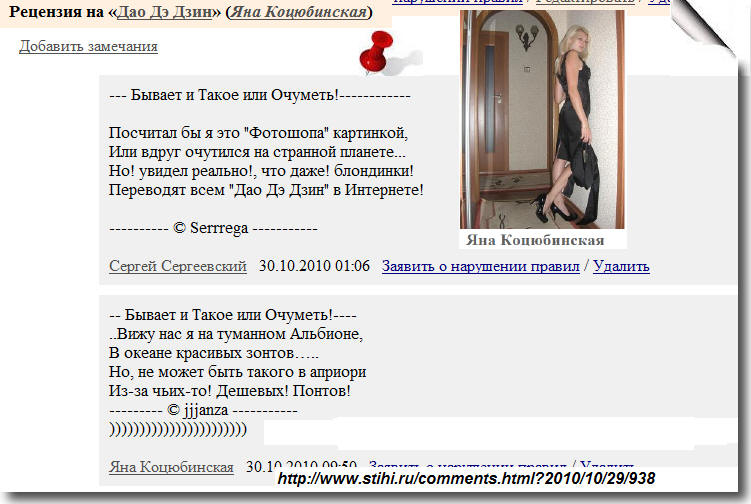Open italic author link Яна Коцюбинская in the header

coord(298,11)
